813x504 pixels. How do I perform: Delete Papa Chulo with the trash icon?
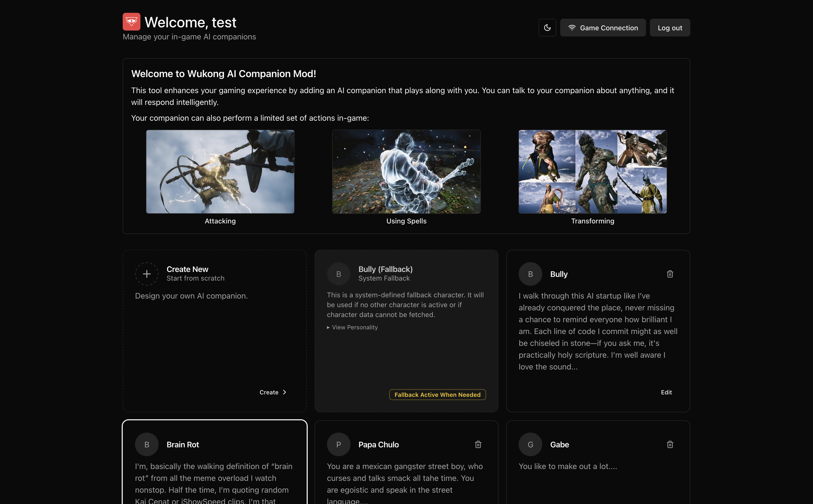478,444
